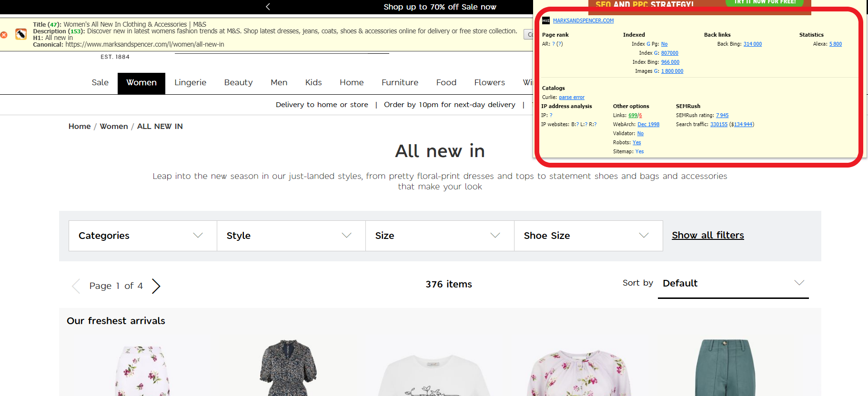Click Delivery to home or store text

tap(322, 105)
